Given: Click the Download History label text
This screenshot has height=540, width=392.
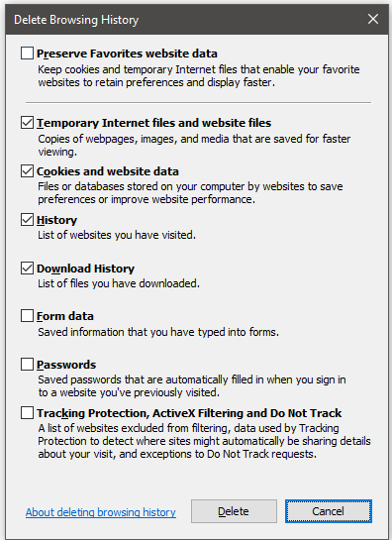Looking at the screenshot, I should tap(86, 269).
